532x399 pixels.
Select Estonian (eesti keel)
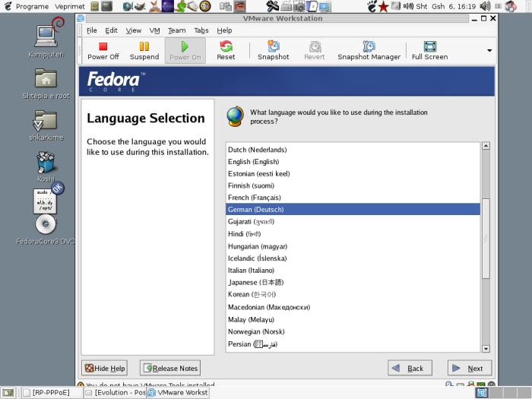pos(353,174)
